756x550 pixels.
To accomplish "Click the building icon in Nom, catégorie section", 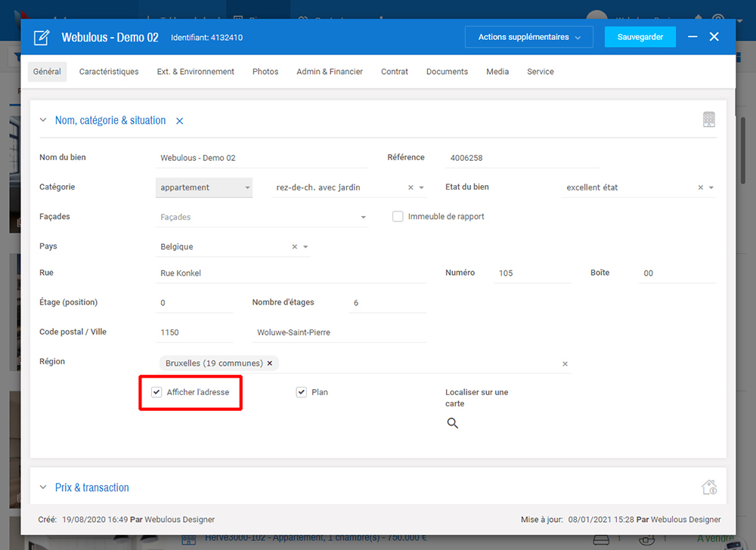I will (x=709, y=119).
